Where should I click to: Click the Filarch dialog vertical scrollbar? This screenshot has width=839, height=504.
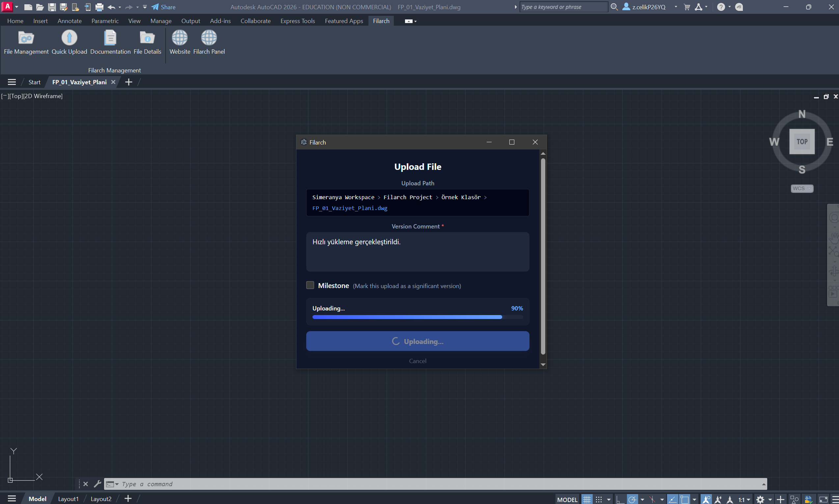543,256
